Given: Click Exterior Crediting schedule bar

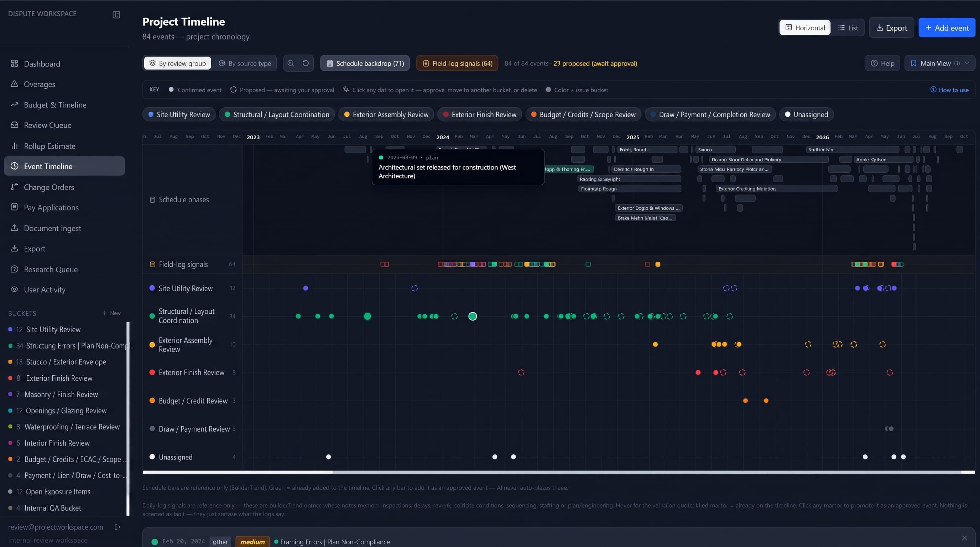Looking at the screenshot, I should click(776, 189).
